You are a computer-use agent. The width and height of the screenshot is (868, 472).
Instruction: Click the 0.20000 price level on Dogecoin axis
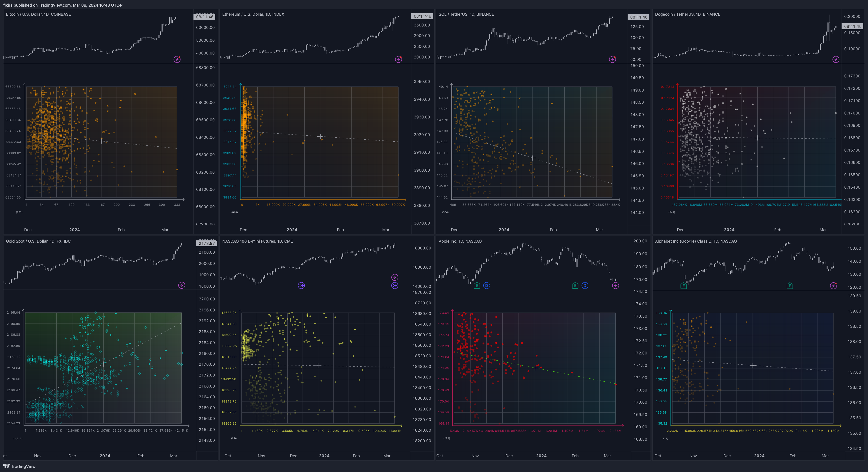click(852, 17)
